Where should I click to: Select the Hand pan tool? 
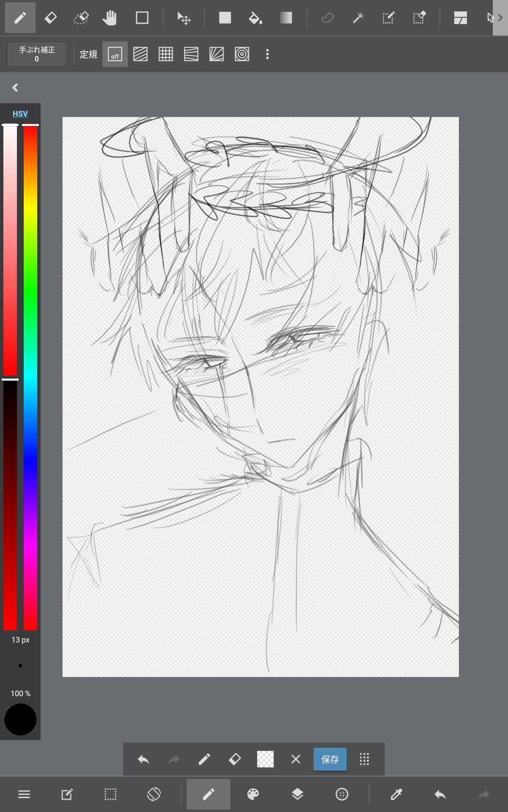pos(109,18)
